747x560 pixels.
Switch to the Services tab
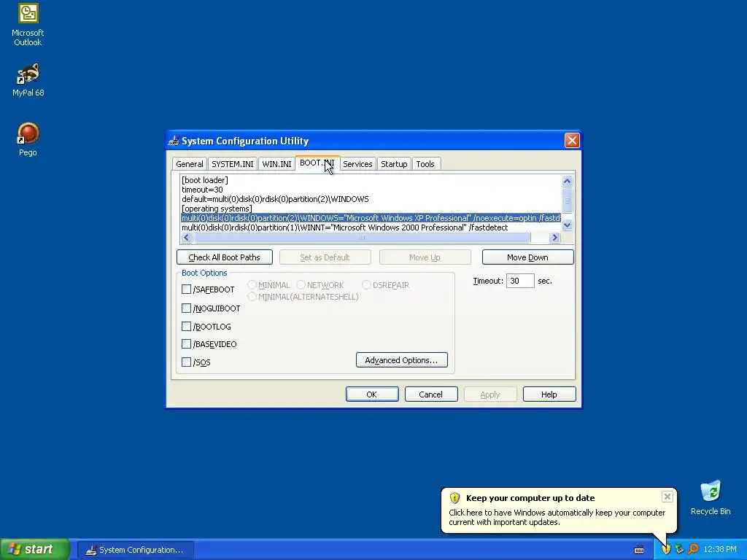coord(357,164)
